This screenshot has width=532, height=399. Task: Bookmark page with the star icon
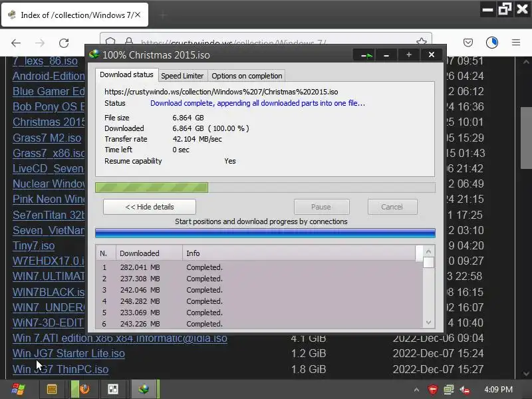pos(422,42)
